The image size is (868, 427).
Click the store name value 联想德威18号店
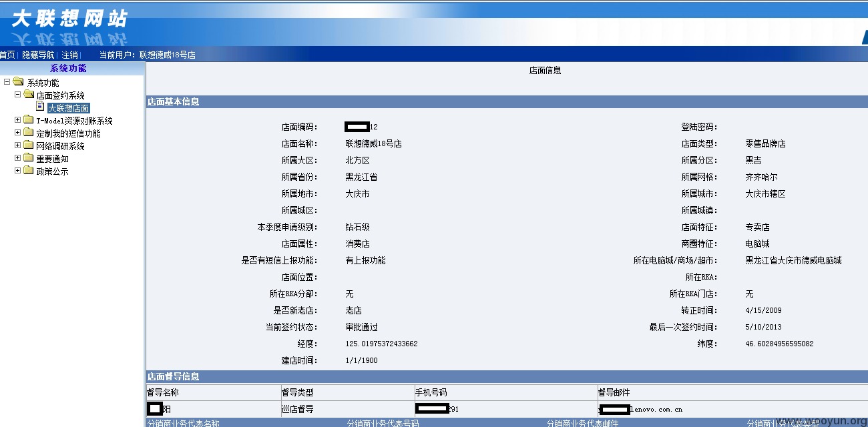coord(373,143)
